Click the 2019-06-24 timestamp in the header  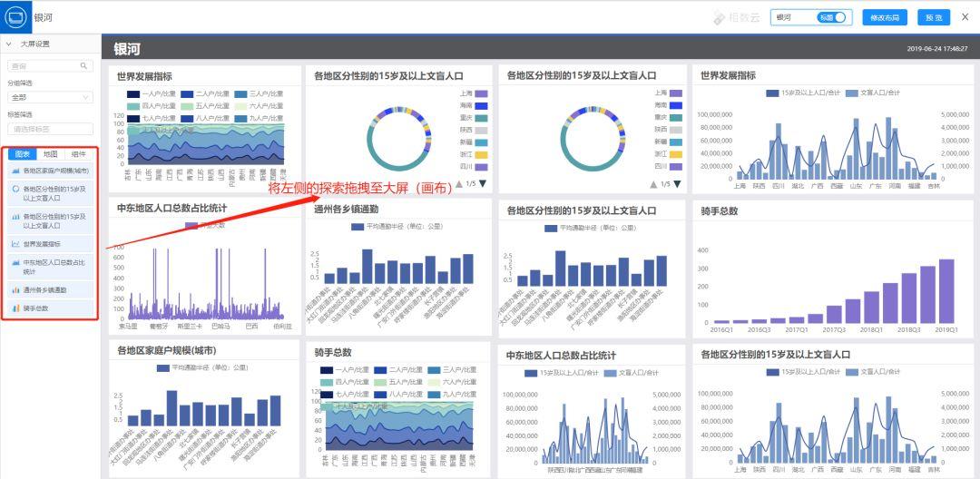[x=938, y=48]
